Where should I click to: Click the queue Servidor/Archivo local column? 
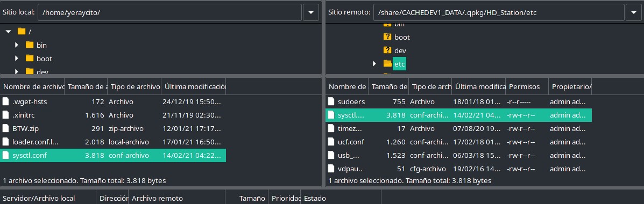coord(48,198)
